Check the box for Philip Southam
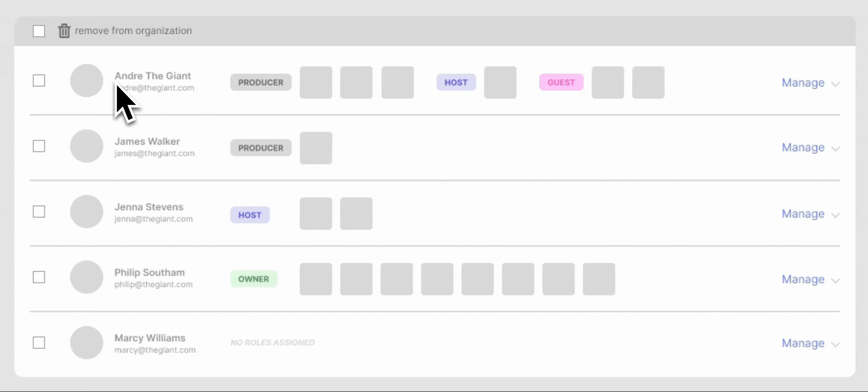 tap(39, 277)
